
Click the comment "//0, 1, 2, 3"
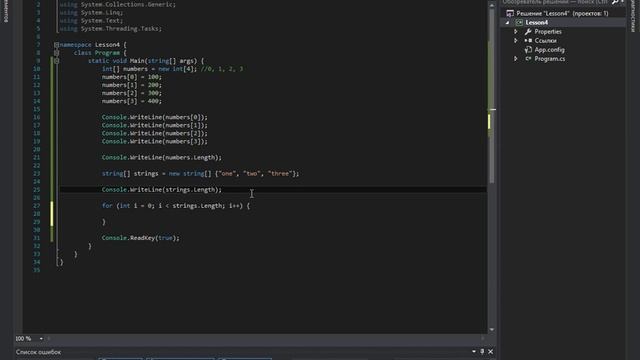(222, 69)
